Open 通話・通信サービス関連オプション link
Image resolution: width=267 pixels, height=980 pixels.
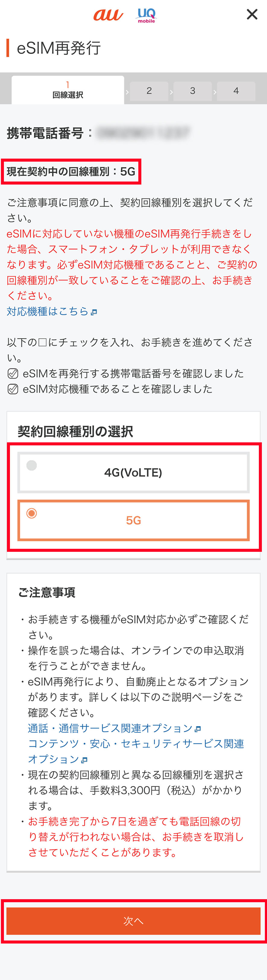pos(110,728)
